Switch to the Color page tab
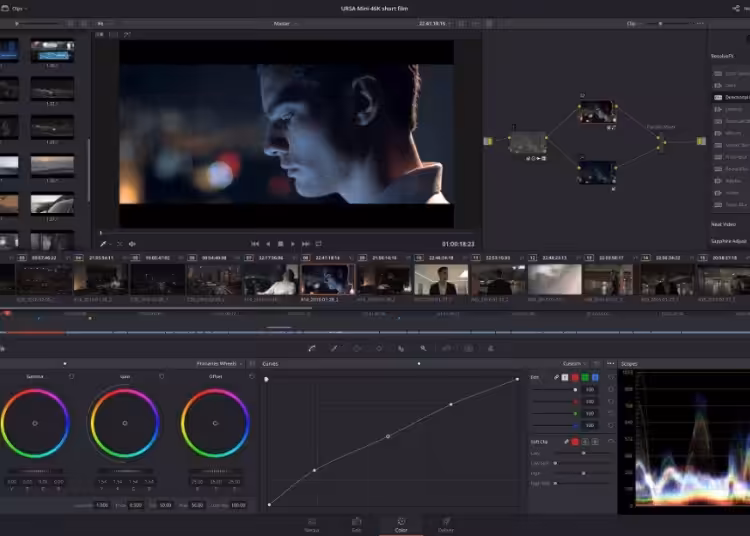This screenshot has height=536, width=750. (x=401, y=525)
